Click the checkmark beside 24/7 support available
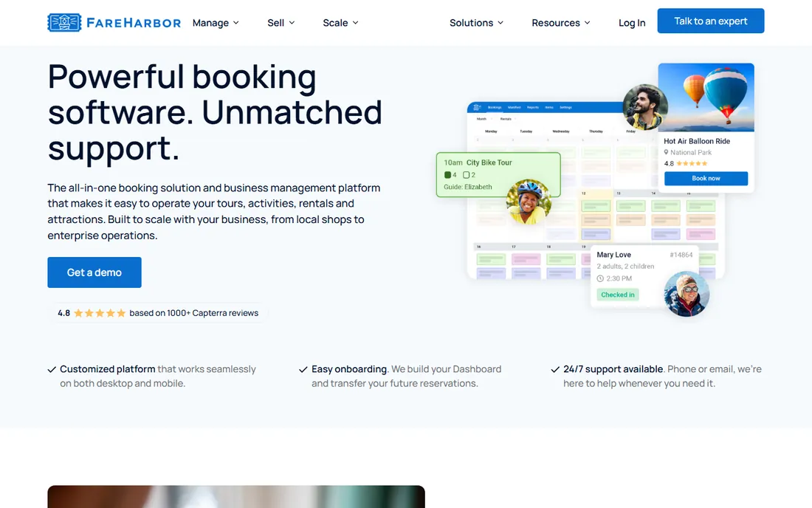 [x=555, y=370]
